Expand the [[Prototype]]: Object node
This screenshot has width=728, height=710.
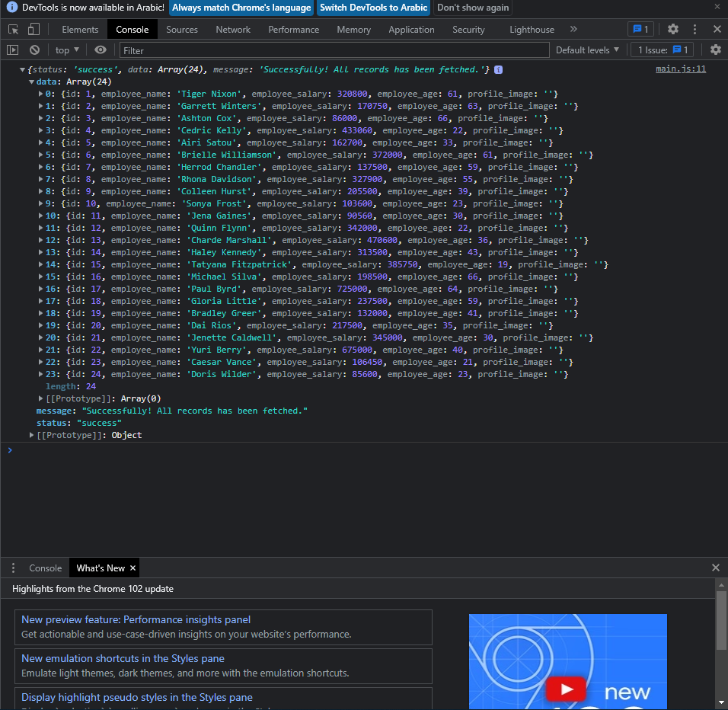click(x=31, y=435)
